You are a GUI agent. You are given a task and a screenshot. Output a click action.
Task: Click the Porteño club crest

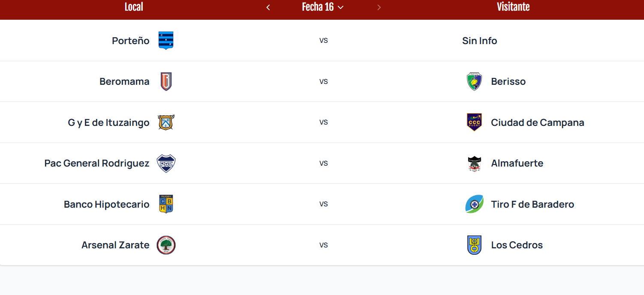[166, 41]
